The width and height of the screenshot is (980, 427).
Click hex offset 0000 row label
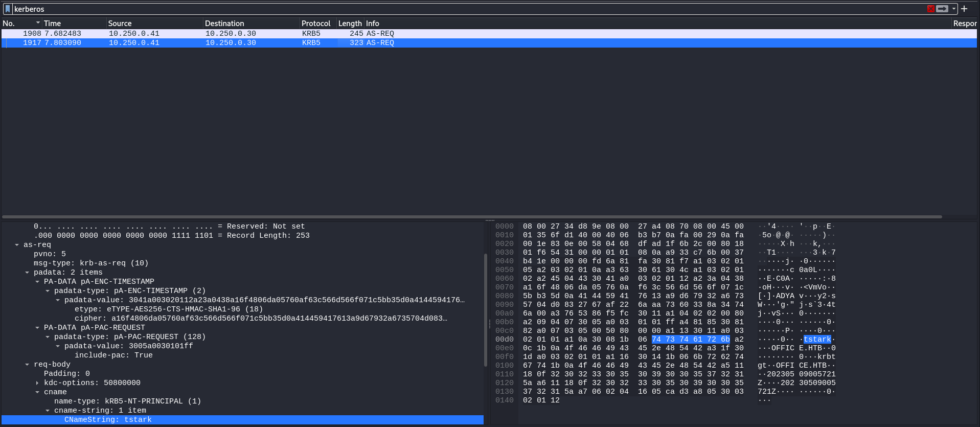[x=505, y=227]
